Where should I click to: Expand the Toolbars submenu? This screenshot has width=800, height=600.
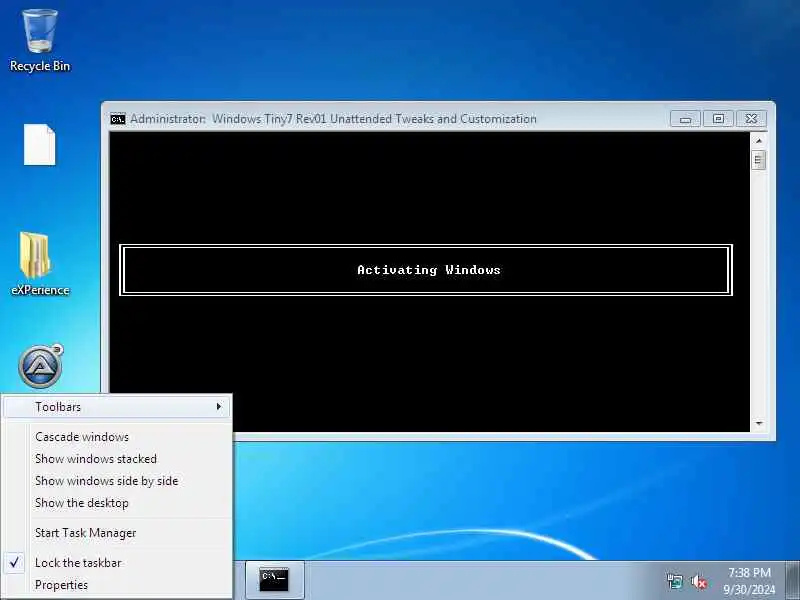click(x=117, y=407)
